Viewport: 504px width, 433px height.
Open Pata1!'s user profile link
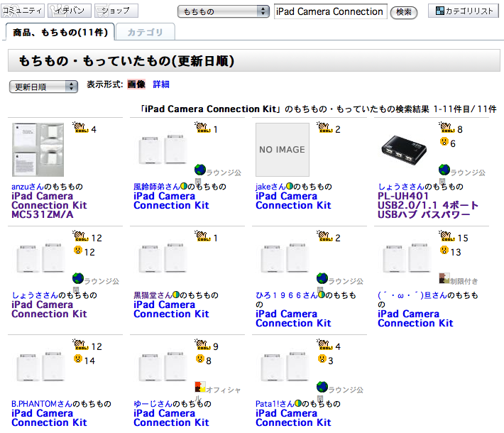point(275,404)
